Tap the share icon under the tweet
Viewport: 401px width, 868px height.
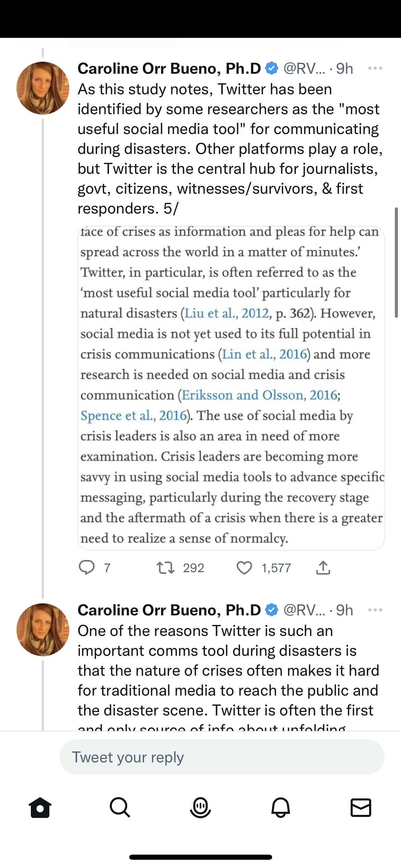point(323,568)
